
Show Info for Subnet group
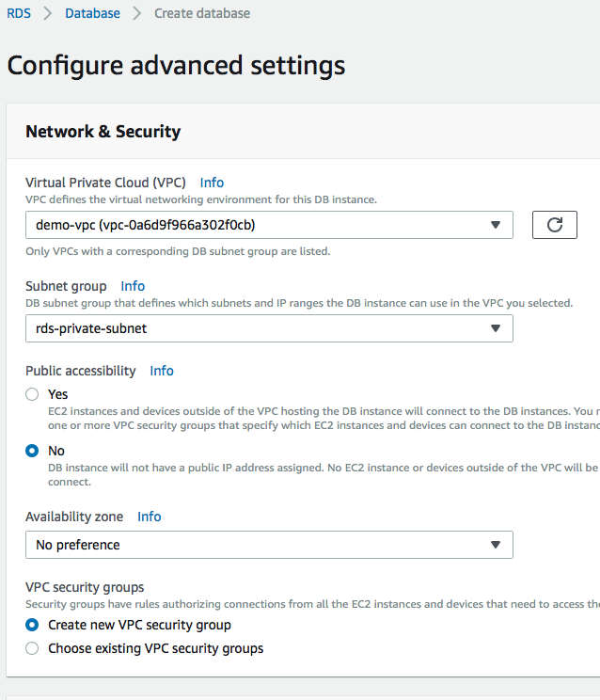tap(133, 286)
